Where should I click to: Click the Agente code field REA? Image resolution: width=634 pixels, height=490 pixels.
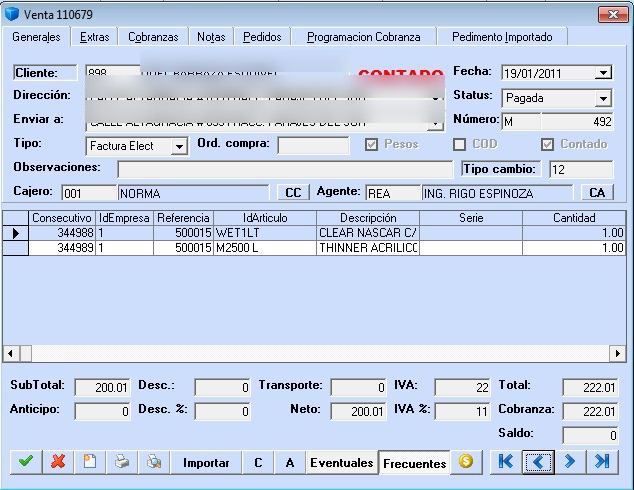click(x=393, y=193)
